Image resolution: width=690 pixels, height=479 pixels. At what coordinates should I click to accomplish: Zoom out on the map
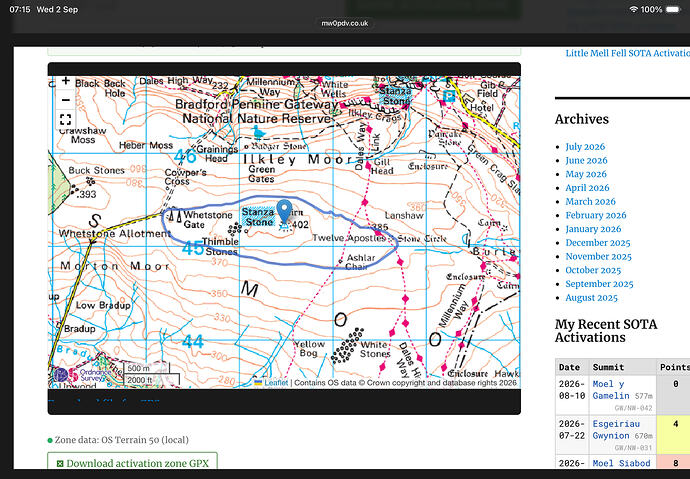(x=66, y=100)
